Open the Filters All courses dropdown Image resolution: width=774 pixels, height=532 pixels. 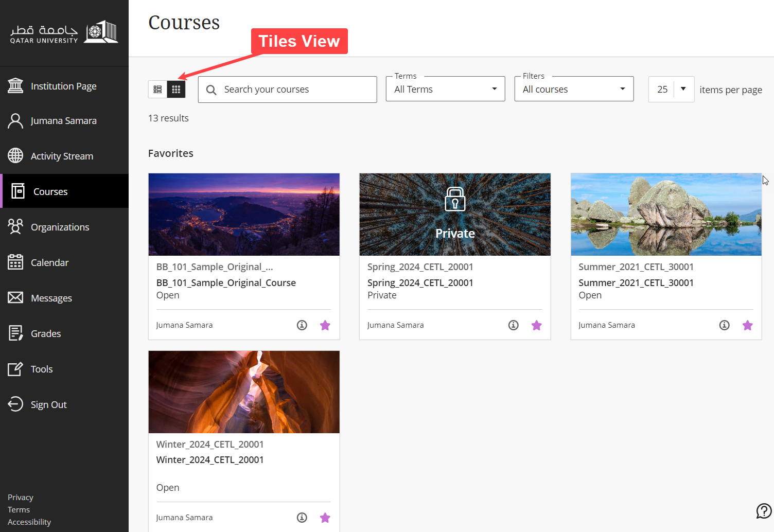click(574, 90)
